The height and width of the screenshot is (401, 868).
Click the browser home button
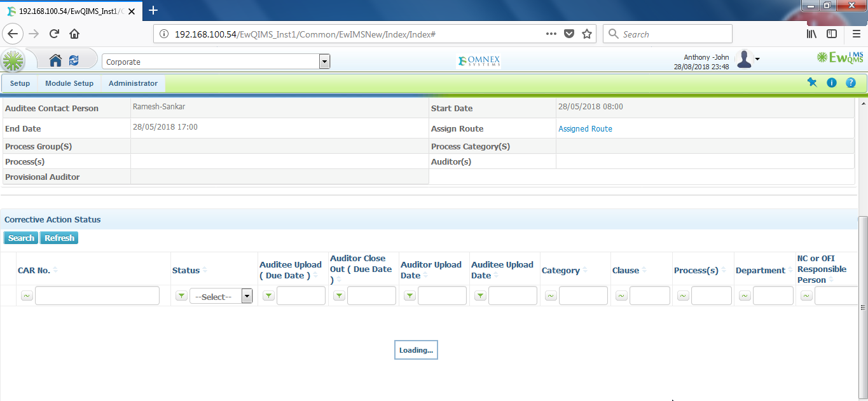click(74, 34)
